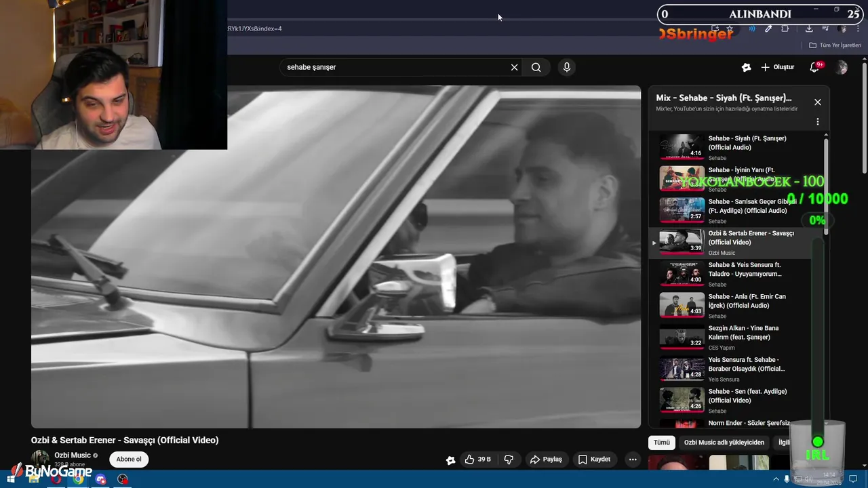The width and height of the screenshot is (868, 488).
Task: Play Sehabe - Siyah (Ft. Şanışer) from playlist
Action: point(735,147)
